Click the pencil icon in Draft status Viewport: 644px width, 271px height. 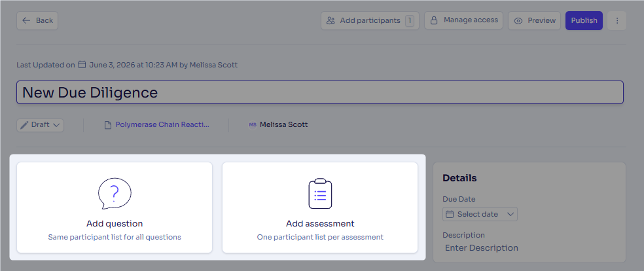click(x=25, y=125)
